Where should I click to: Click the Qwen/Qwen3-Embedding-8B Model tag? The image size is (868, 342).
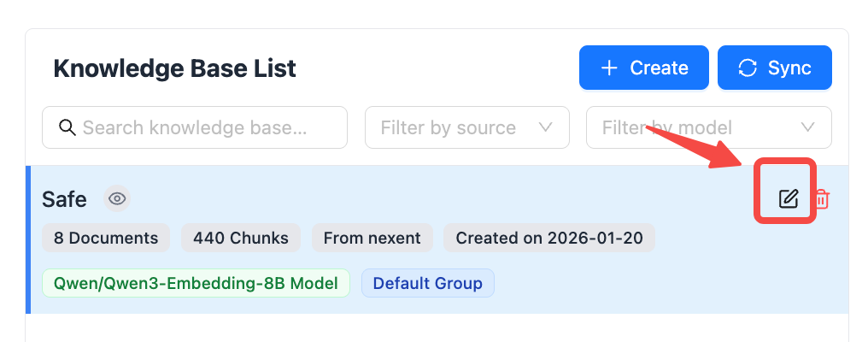[196, 283]
